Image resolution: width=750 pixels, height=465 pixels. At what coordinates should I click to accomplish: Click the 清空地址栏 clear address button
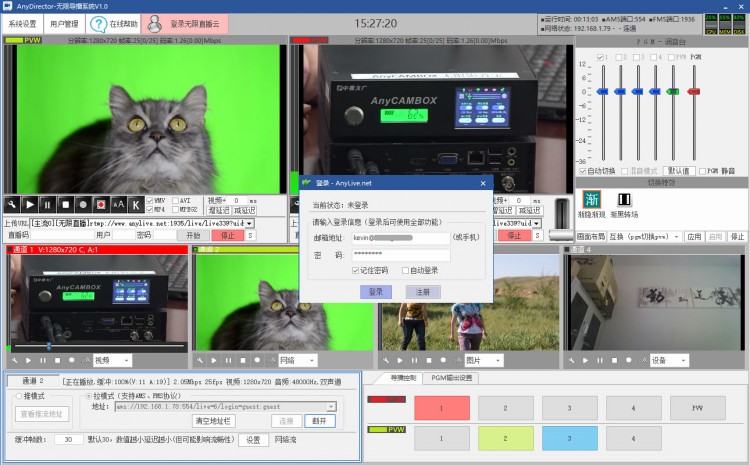214,421
